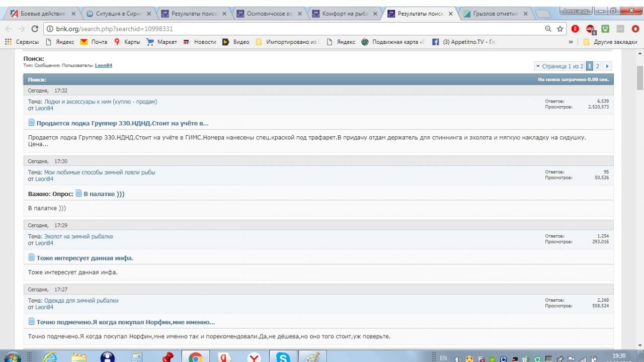Open the post icon beside 'Продается лодка Группер'
Screen dimensions: 644x362
pos(32,123)
